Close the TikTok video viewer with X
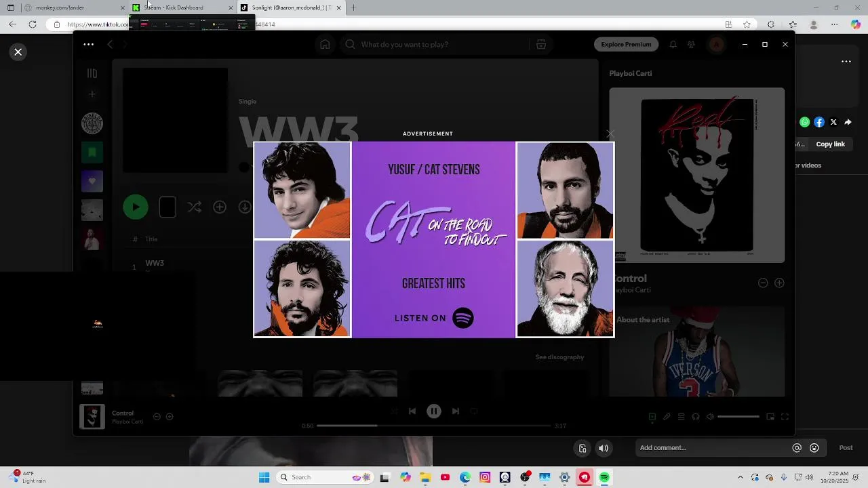868x488 pixels. coord(18,52)
